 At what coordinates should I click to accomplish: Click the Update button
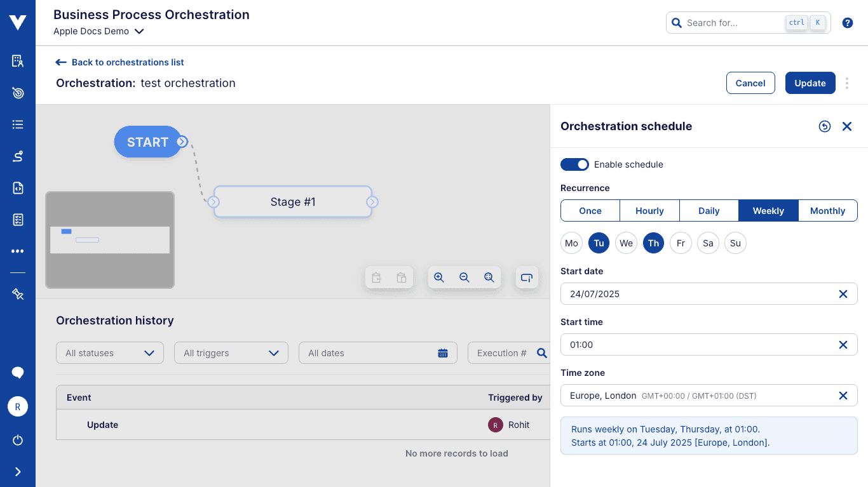pyautogui.click(x=810, y=83)
